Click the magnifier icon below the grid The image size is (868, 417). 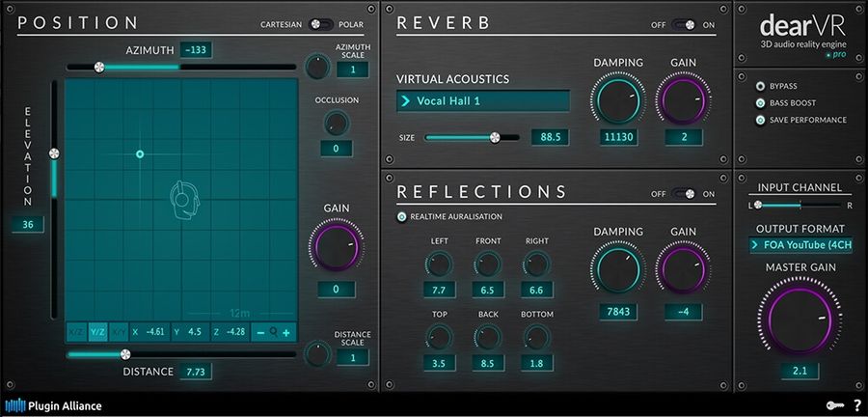tap(274, 332)
